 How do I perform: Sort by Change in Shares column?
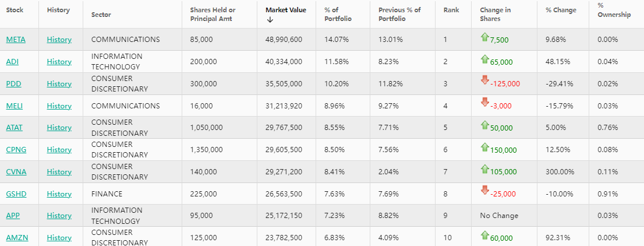point(494,14)
